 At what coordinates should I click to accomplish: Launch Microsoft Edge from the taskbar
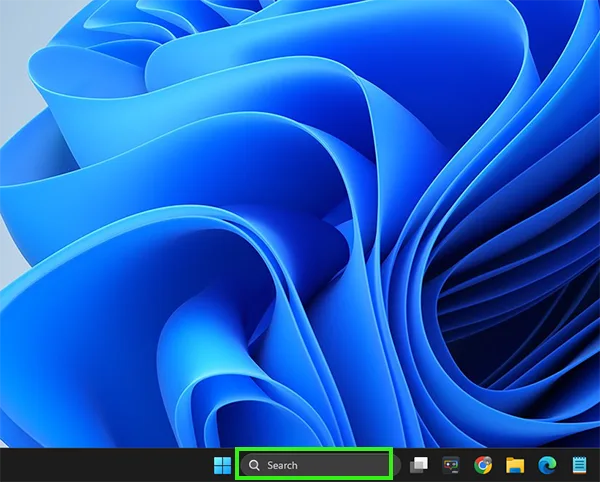coord(547,465)
